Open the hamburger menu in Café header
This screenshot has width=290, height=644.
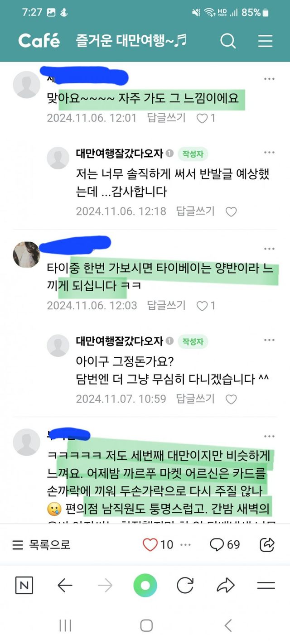coord(265,41)
